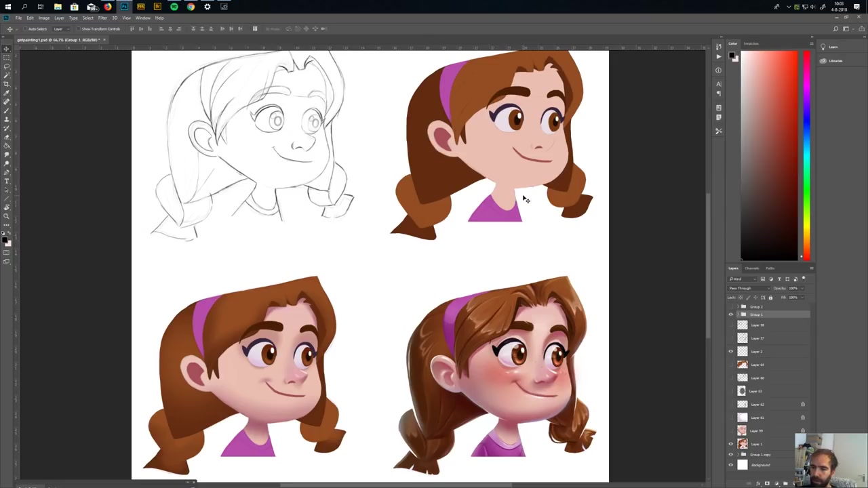The image size is (868, 488).
Task: Select the Zoom tool
Action: click(x=6, y=216)
